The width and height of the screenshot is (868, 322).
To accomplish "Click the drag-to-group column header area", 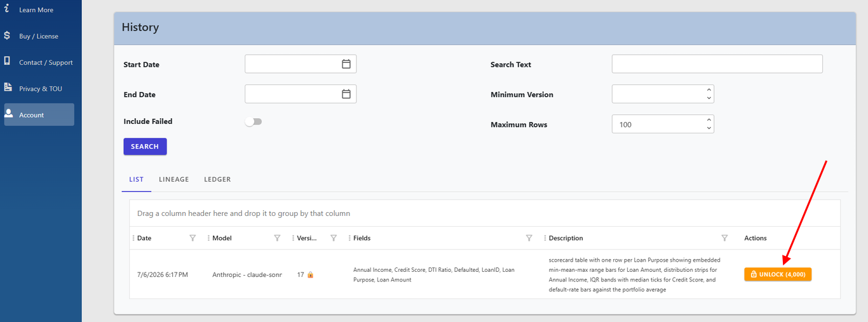I will [x=485, y=213].
